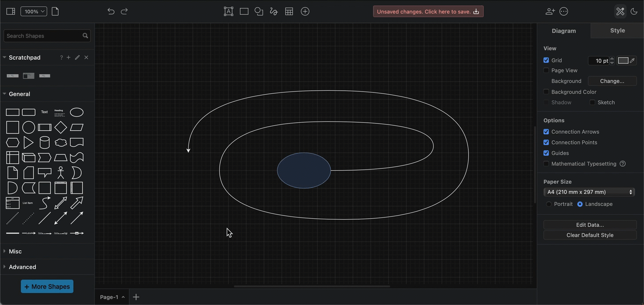Image resolution: width=644 pixels, height=305 pixels.
Task: Open the Paper Size dropdown
Action: pos(589,192)
